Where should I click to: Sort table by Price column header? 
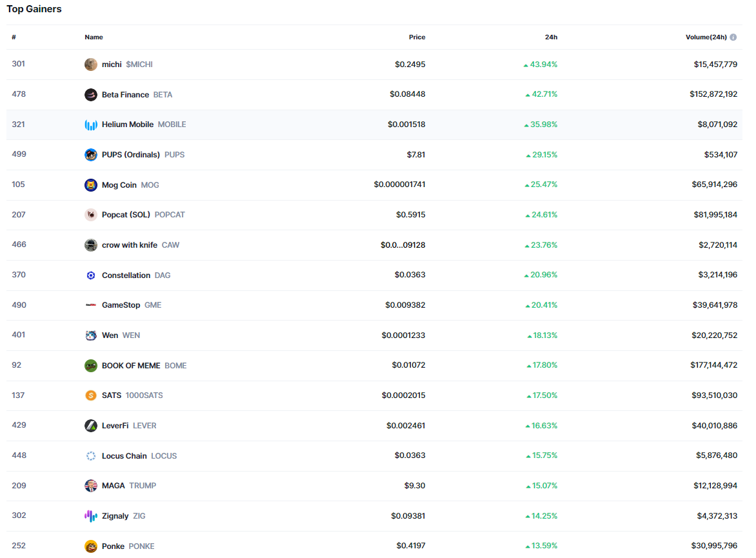point(417,37)
